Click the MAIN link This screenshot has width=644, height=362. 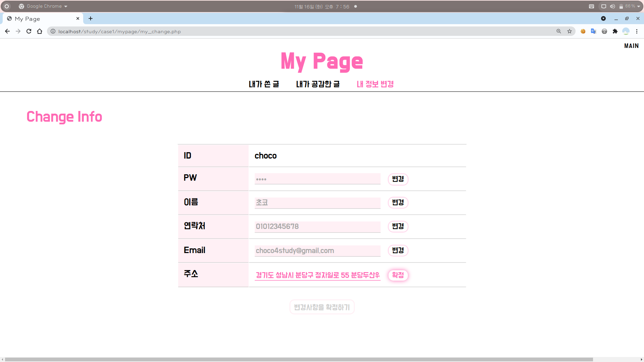click(631, 46)
